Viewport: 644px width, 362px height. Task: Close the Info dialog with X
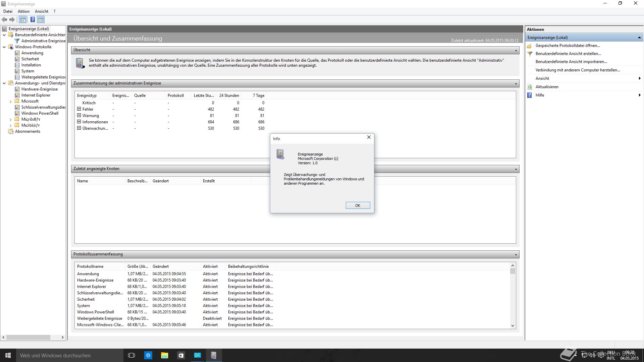[369, 137]
